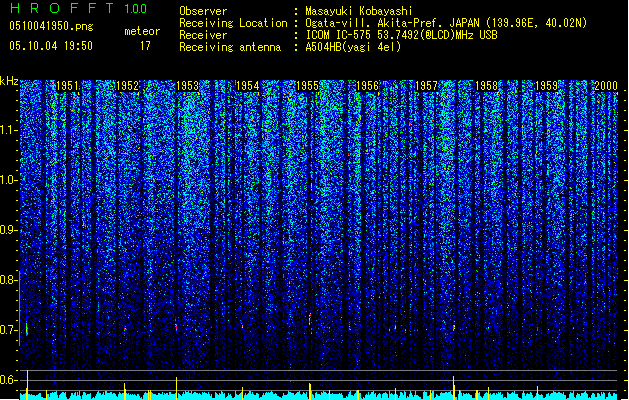The height and width of the screenshot is (400, 629).
Task: Click the tallest yellow spike at far left
Action: click(x=27, y=384)
